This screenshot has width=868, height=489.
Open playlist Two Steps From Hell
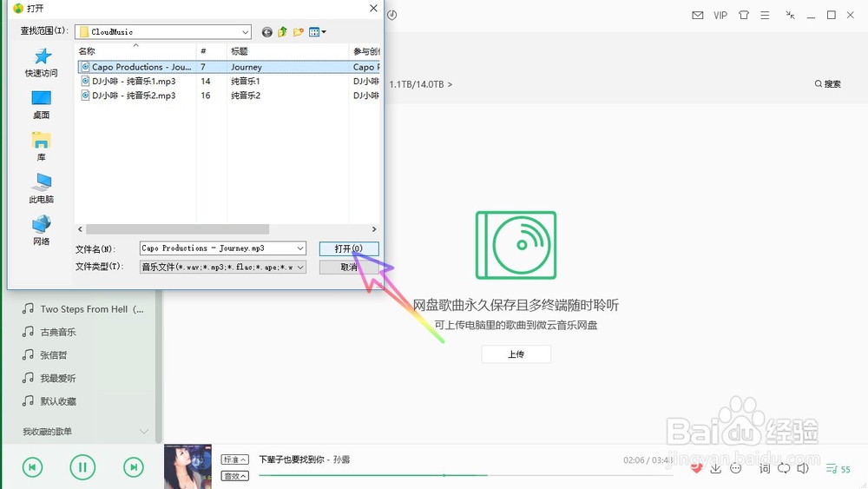click(83, 309)
